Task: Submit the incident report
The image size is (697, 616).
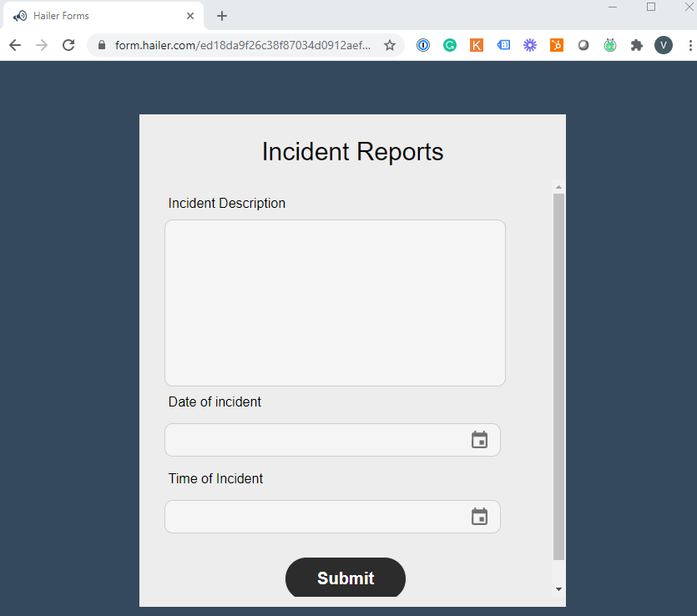Action: pos(346,578)
